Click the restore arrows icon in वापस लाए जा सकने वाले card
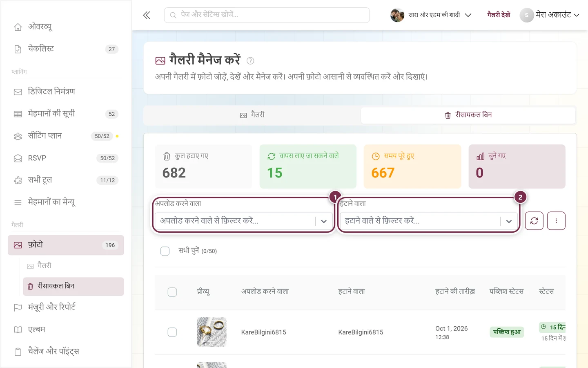Viewport: 588px width, 368px height. pyautogui.click(x=272, y=156)
